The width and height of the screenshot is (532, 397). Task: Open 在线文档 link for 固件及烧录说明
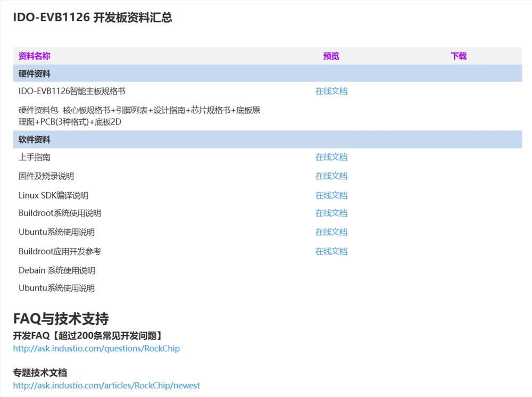click(x=331, y=176)
